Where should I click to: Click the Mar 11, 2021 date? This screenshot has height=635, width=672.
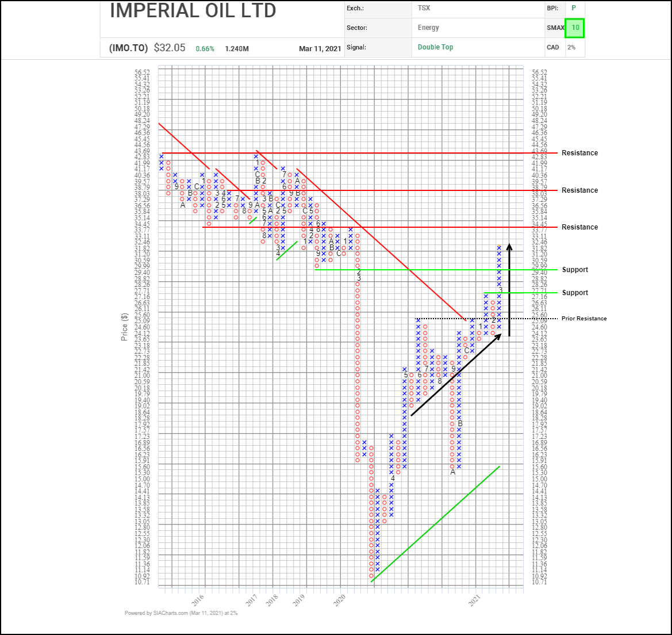(x=320, y=49)
